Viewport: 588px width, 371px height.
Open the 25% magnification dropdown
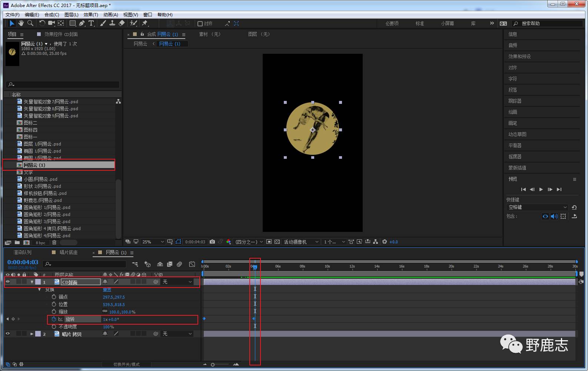tap(153, 242)
